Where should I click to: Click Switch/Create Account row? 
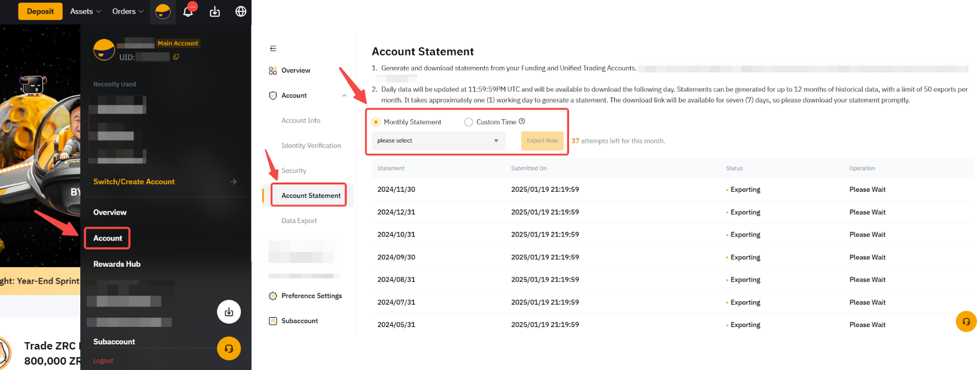tap(165, 182)
